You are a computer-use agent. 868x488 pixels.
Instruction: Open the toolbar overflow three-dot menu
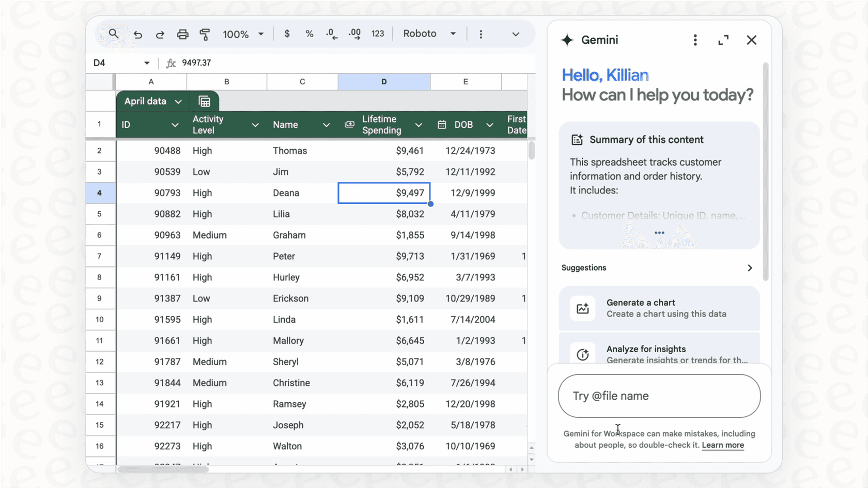(x=481, y=34)
